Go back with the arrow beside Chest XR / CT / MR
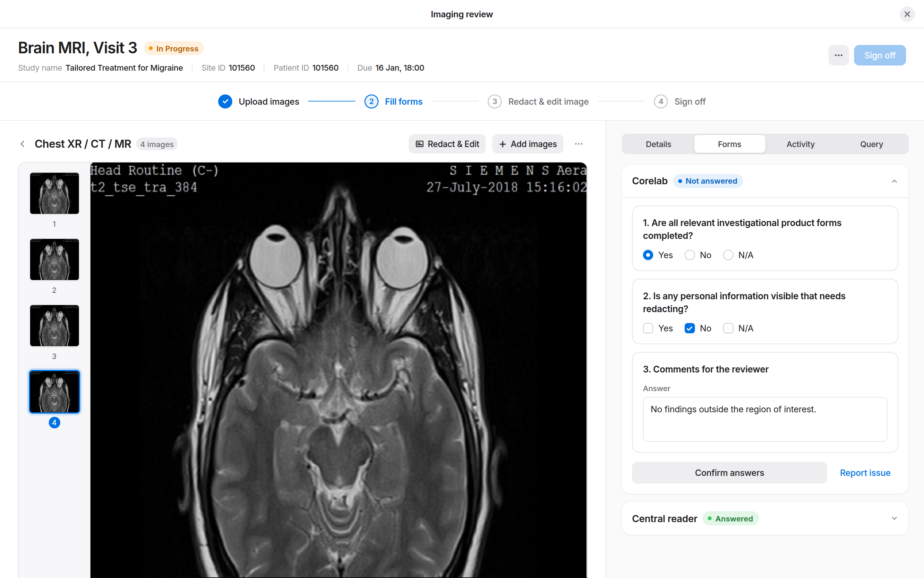 pos(22,144)
